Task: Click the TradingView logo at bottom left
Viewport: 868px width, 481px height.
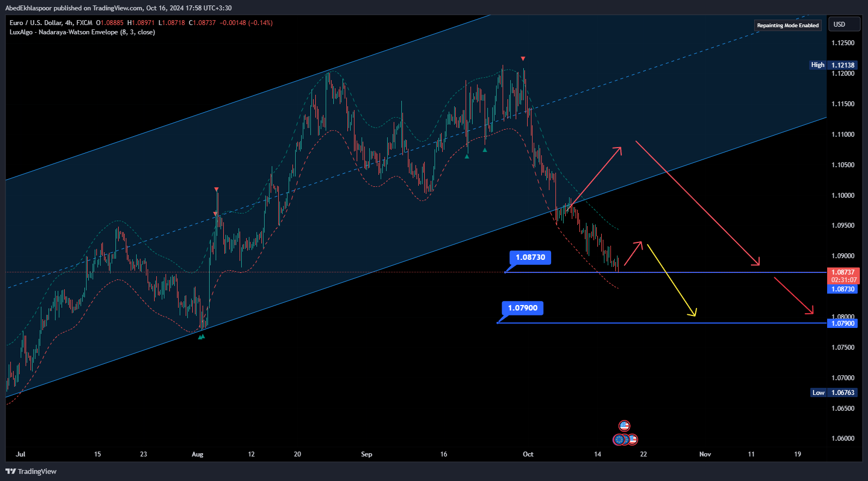Action: click(31, 471)
